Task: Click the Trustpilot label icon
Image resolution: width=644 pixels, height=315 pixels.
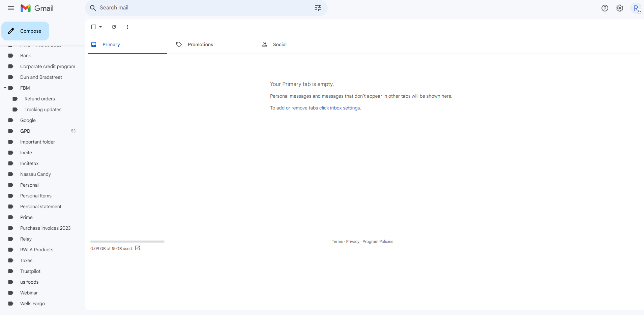Action: click(x=11, y=271)
